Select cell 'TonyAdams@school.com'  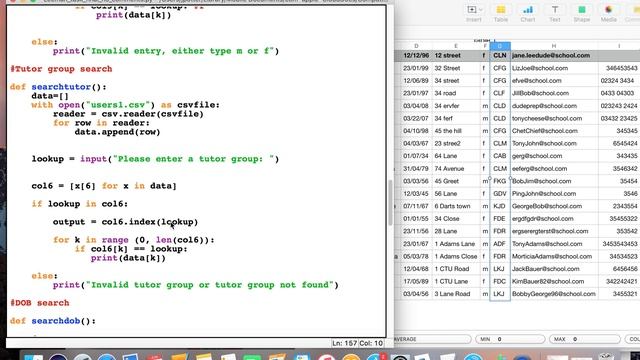click(547, 244)
